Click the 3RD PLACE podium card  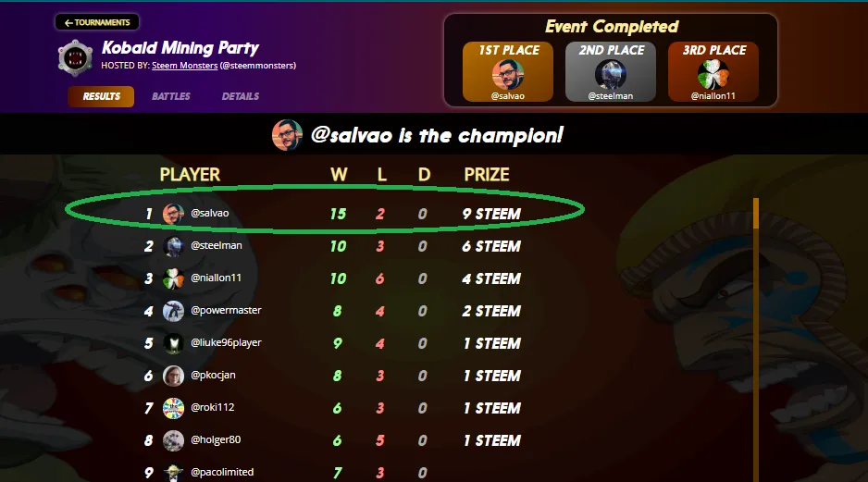point(713,71)
